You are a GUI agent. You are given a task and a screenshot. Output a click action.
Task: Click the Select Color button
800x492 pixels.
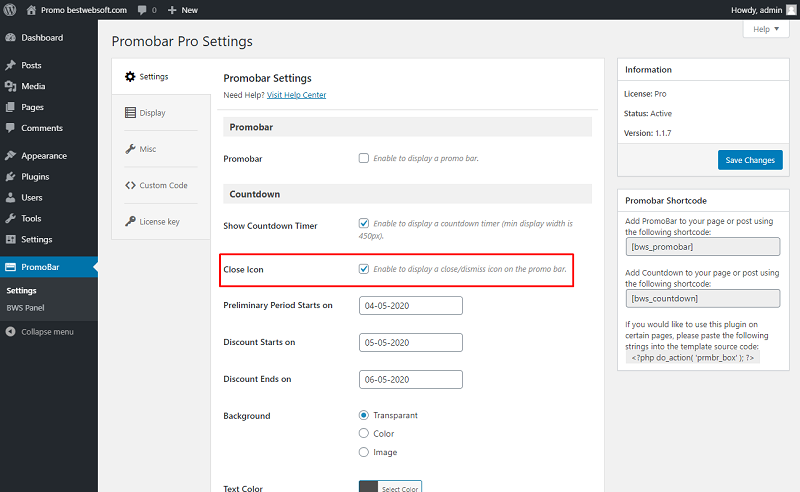[x=399, y=487]
